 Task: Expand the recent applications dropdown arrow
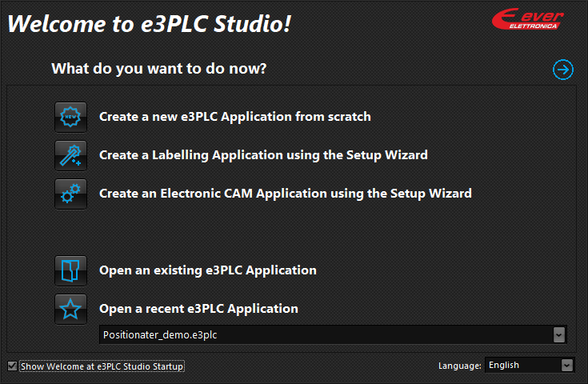point(558,335)
